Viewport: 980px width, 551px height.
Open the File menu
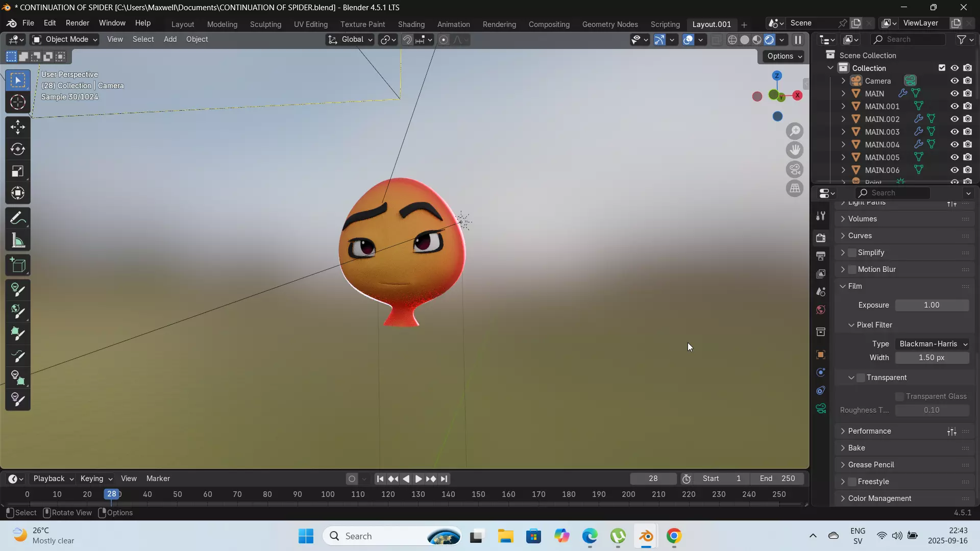click(x=28, y=23)
